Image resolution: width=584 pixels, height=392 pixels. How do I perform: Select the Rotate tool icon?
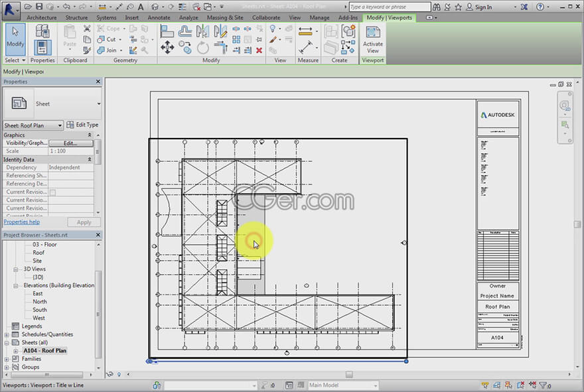202,48
